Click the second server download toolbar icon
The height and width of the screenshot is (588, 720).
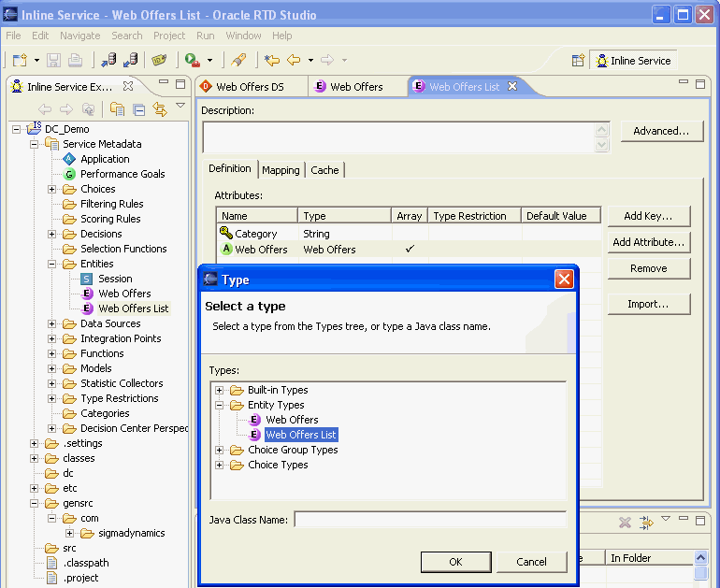130,60
